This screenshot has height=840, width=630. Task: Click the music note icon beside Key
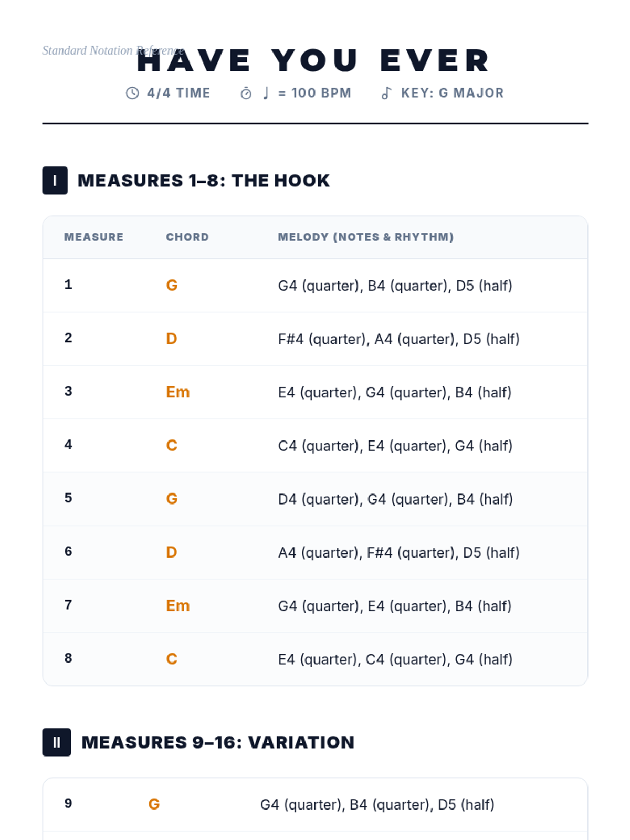click(x=386, y=93)
